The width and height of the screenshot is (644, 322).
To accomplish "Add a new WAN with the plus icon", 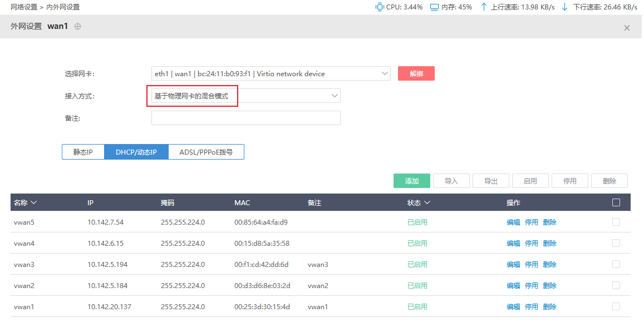I will click(77, 27).
